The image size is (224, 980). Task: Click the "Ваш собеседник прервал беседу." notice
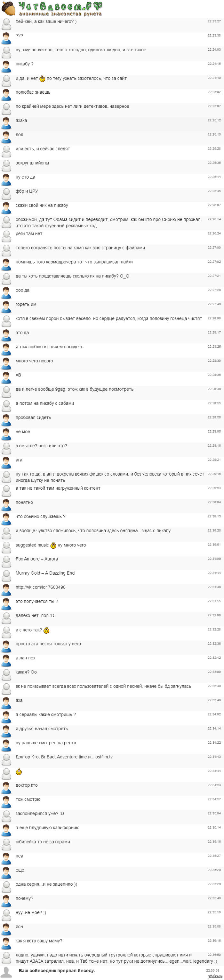point(57,970)
